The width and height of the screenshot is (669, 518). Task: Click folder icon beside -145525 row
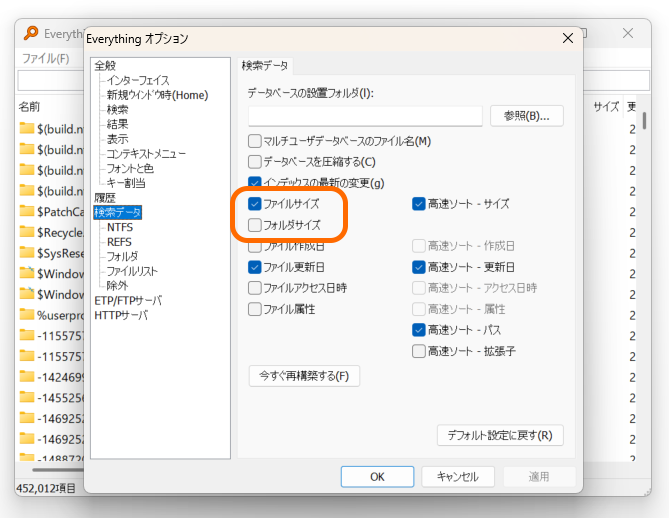[27, 397]
